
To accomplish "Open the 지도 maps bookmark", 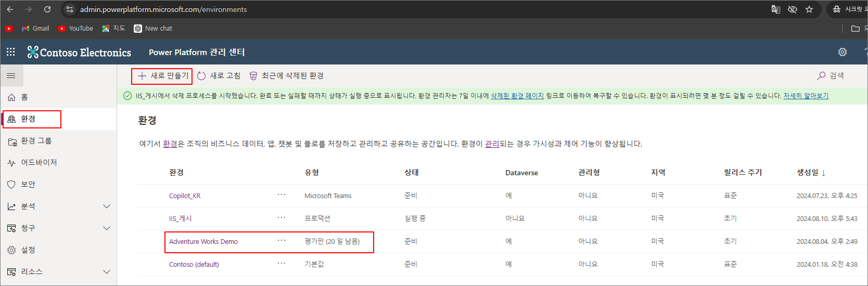I will pos(113,29).
